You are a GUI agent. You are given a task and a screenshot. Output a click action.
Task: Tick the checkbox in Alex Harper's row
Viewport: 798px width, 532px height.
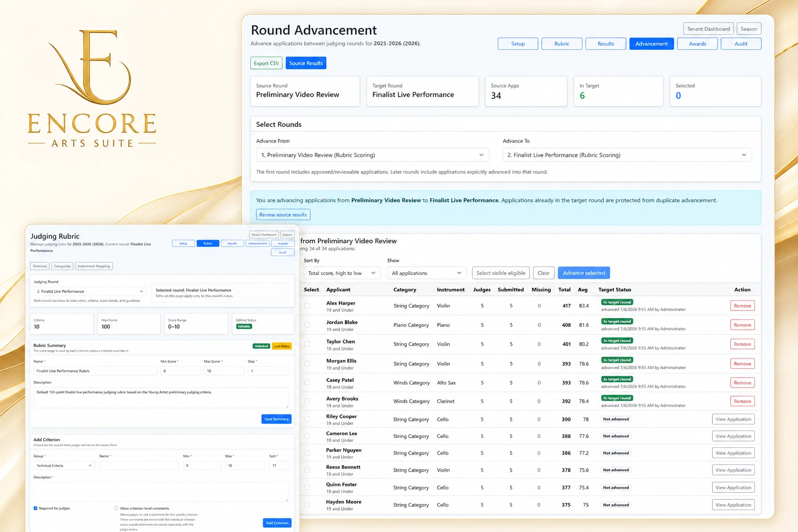307,306
